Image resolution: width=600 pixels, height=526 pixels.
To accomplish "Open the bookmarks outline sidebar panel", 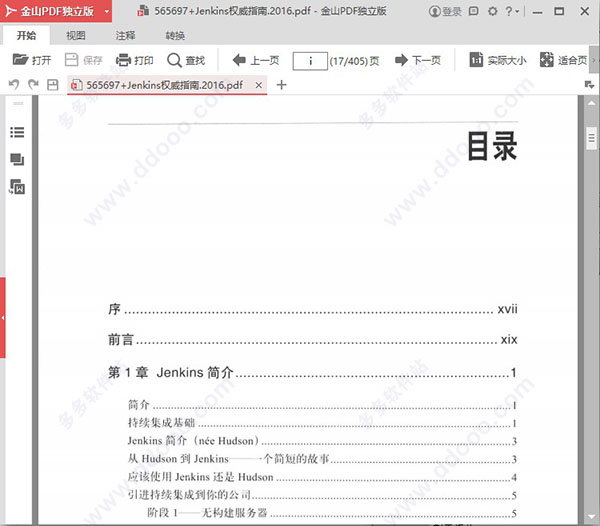I will [x=17, y=132].
